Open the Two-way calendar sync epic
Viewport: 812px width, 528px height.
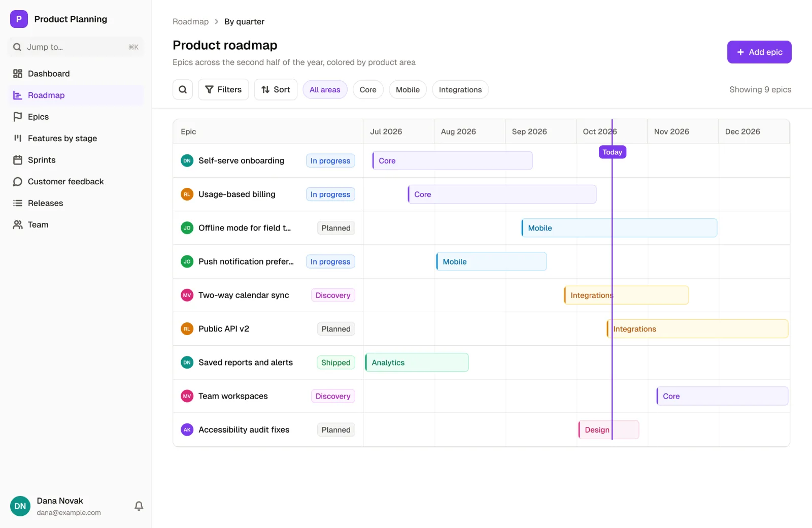click(244, 295)
